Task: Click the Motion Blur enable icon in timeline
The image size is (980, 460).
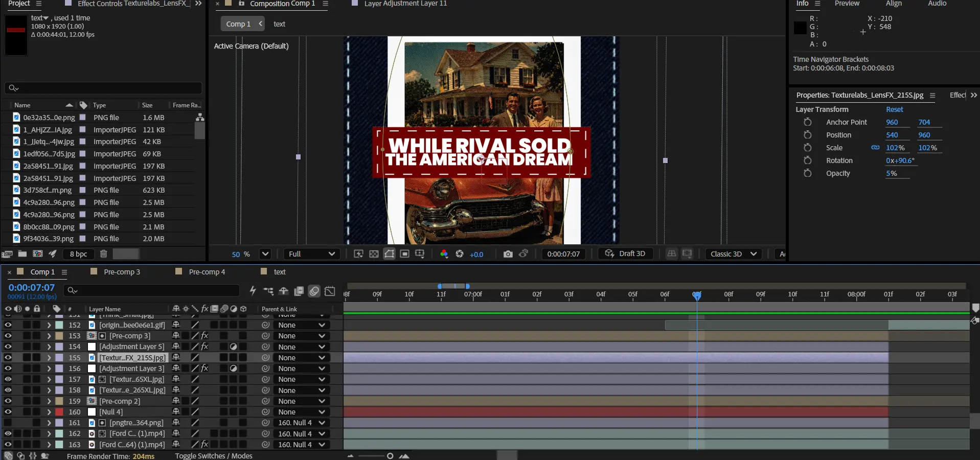Action: [x=314, y=291]
